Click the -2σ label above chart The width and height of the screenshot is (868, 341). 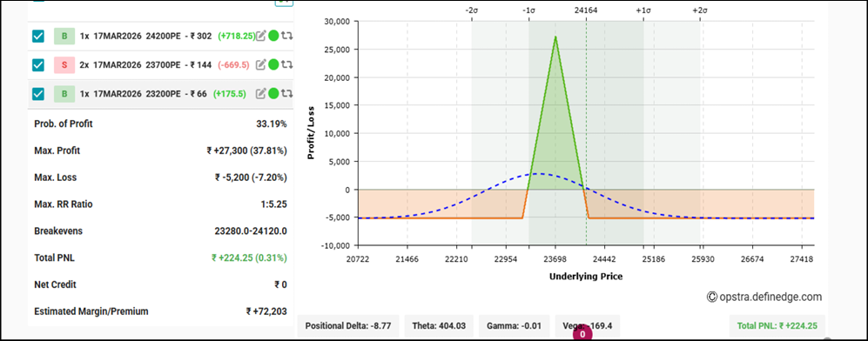472,10
